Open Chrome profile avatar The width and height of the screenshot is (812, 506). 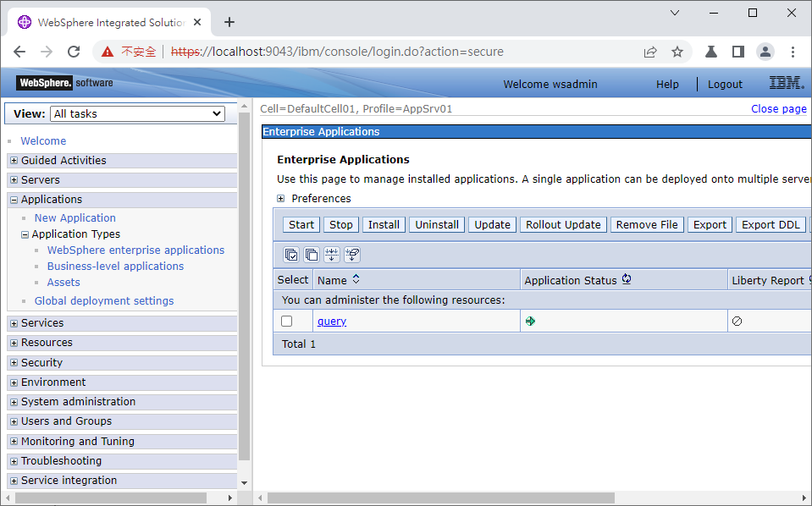[x=765, y=52]
